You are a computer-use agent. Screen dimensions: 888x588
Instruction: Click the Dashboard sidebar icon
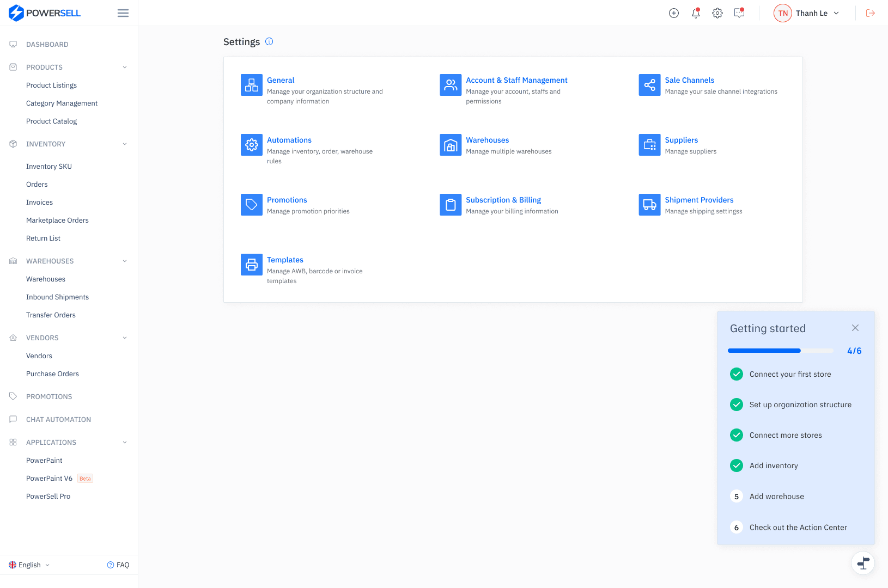click(13, 44)
